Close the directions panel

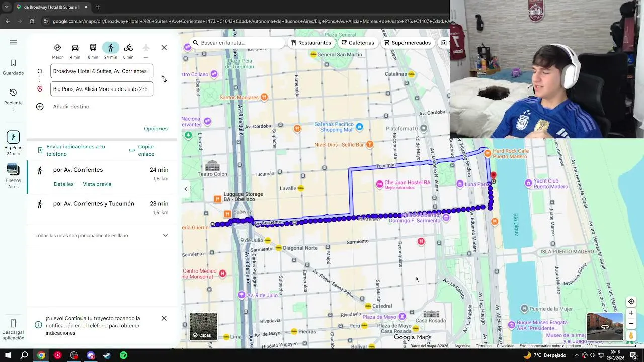click(164, 47)
